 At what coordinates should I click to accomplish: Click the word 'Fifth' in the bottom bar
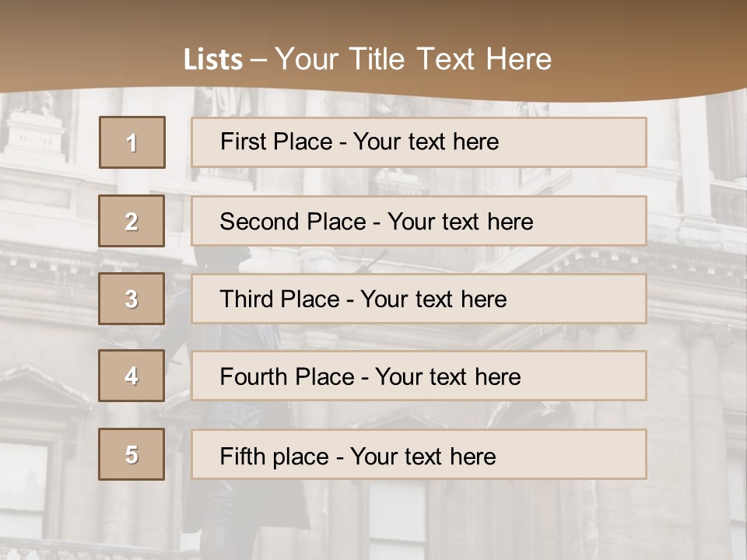243,456
